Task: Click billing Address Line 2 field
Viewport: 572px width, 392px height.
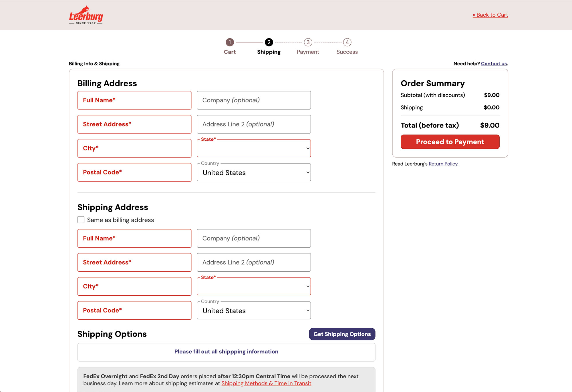Action: (x=254, y=124)
